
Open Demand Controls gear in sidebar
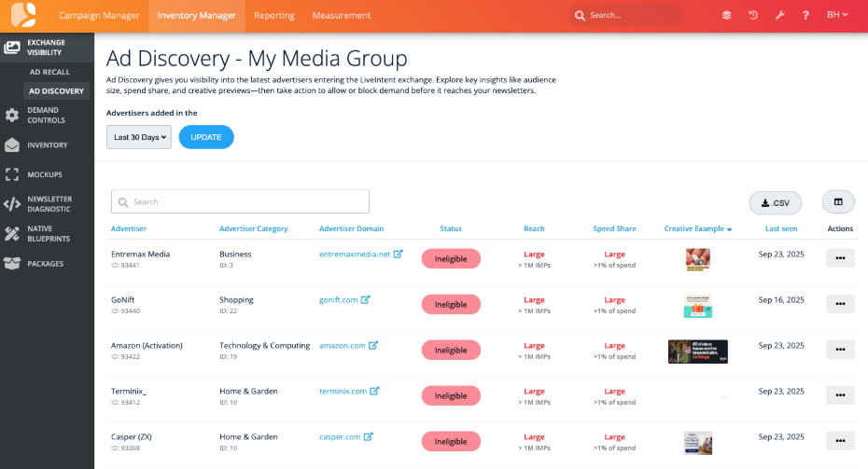[12, 115]
